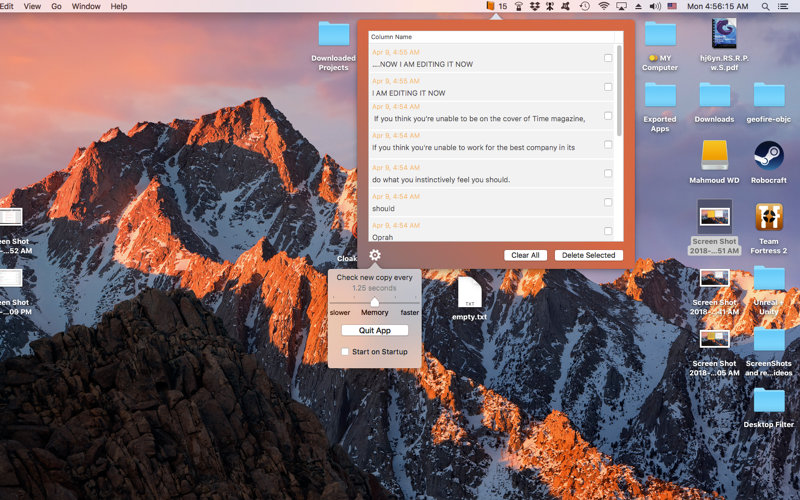Viewport: 800px width, 500px height.
Task: Select the 'should' clipboard entry text
Action: [x=383, y=208]
